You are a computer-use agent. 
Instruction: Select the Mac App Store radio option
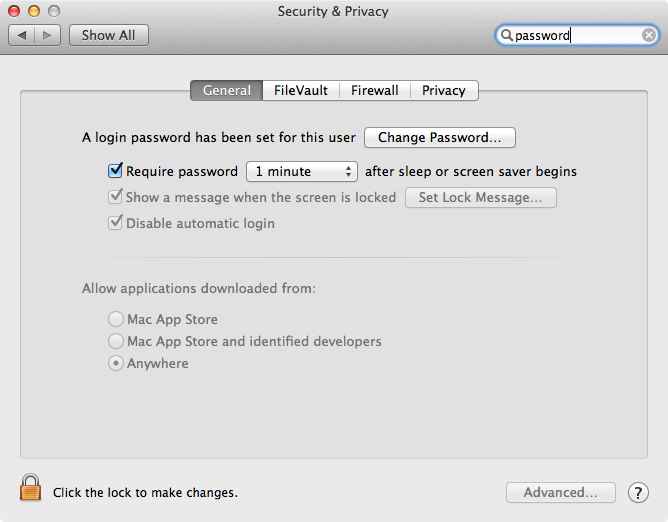(x=116, y=320)
